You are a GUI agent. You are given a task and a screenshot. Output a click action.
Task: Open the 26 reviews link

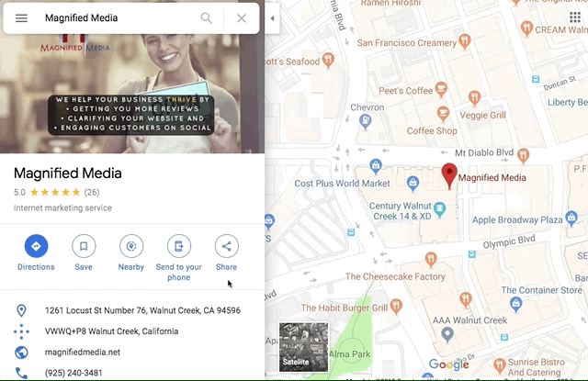pyautogui.click(x=92, y=193)
